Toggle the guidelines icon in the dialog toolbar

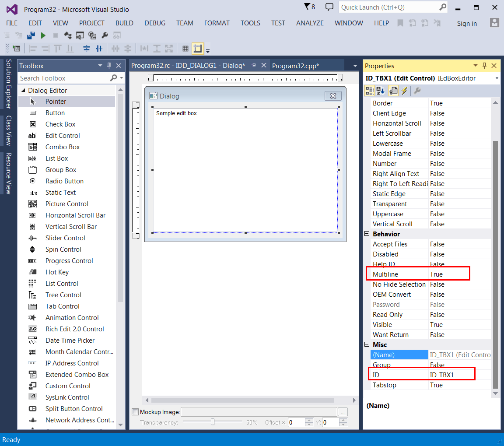[x=197, y=49]
